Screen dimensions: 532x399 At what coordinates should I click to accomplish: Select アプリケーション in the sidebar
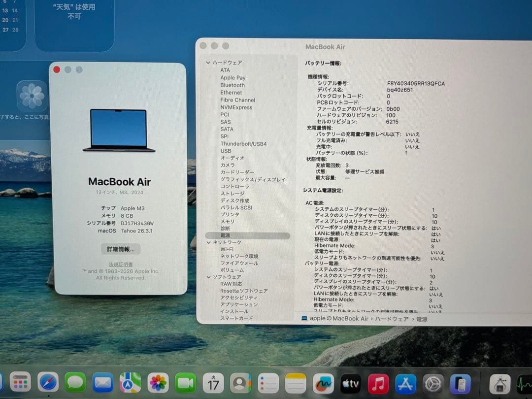(239, 305)
